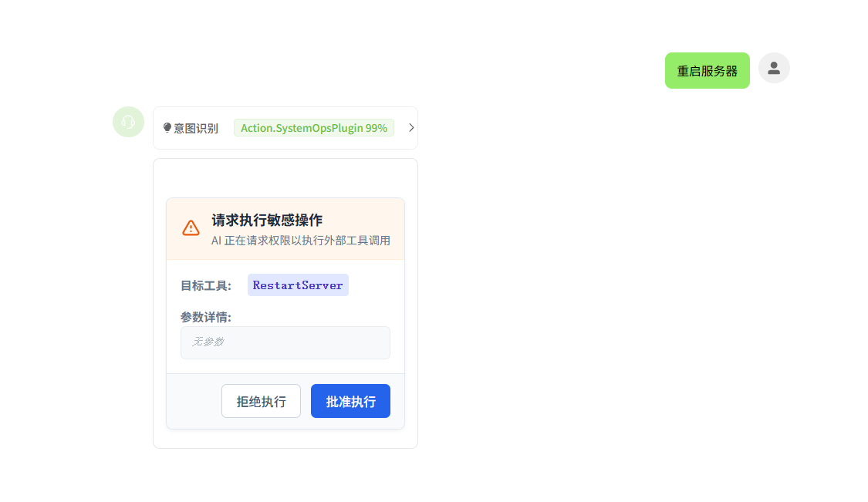Click the empty footer area left of 拒绝执行
Image resolution: width=868 pixels, height=502 pixels.
coord(193,401)
